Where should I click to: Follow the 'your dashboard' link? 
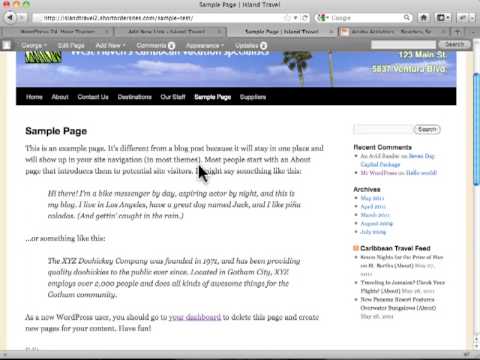[195, 317]
